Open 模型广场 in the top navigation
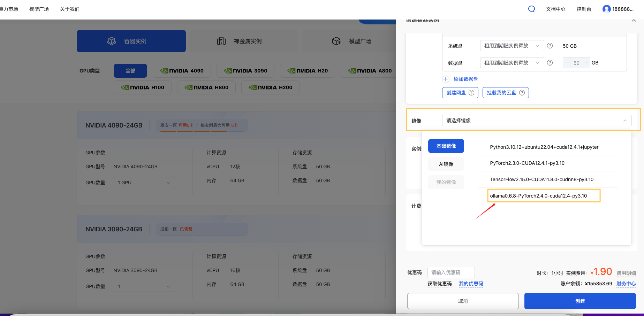Screen dimensions: 644x316 [39, 9]
